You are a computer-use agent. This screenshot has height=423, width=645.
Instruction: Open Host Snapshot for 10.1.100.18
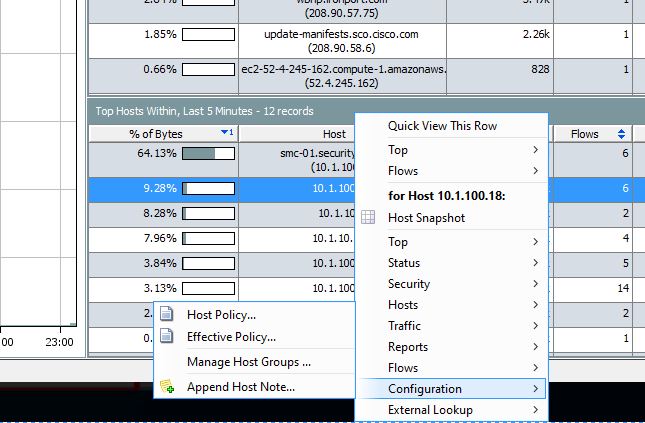click(426, 217)
